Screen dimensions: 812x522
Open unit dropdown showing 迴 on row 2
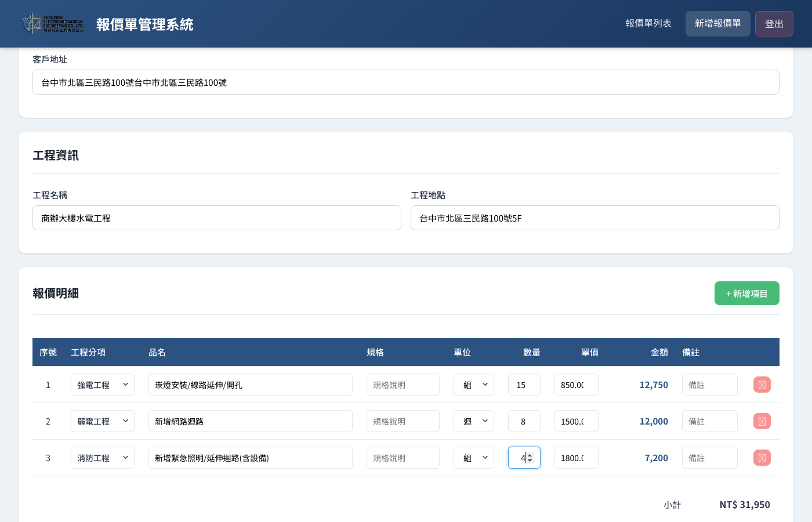[x=474, y=421]
